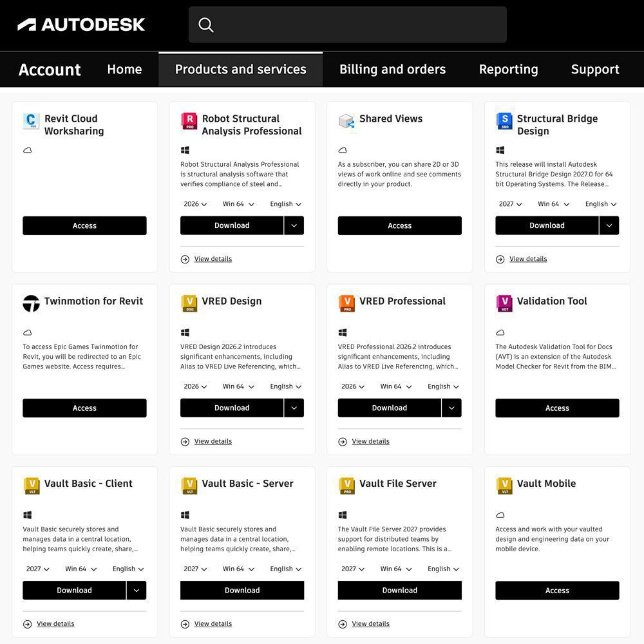Screen dimensions: 644x644
Task: Click Access for Shared Views
Action: tap(400, 225)
